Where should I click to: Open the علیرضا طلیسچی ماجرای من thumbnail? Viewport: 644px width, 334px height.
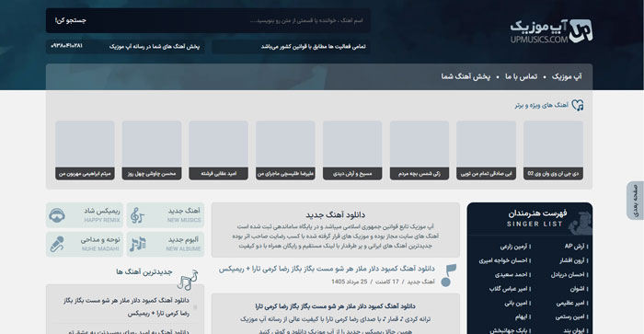pos(285,150)
